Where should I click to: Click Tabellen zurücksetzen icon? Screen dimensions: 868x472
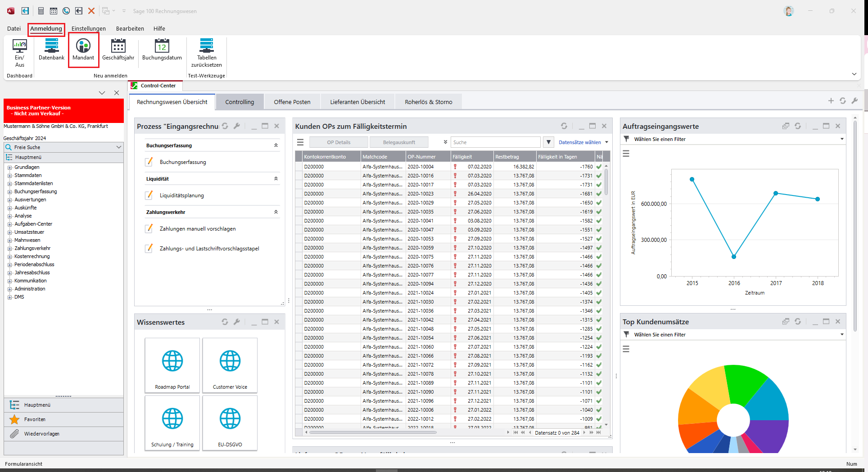[206, 46]
